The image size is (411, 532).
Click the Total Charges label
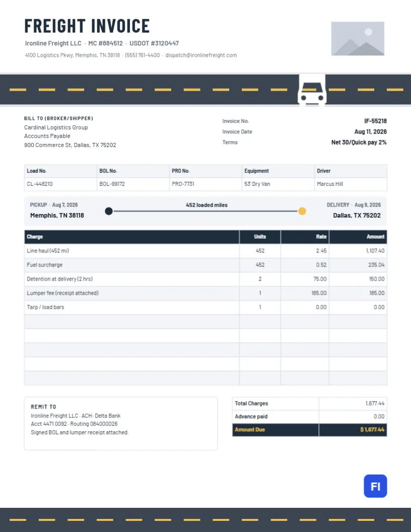[251, 404]
